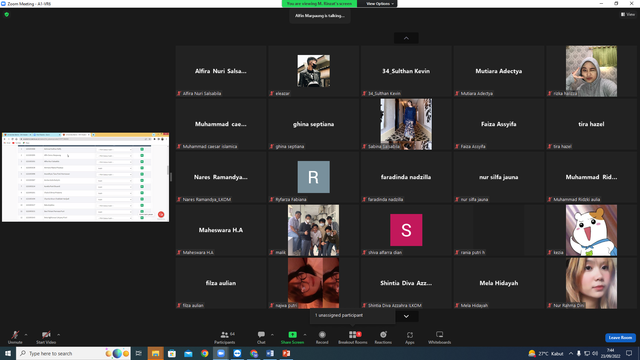Start Video in the meeting toolbar
The width and height of the screenshot is (640, 360).
(46, 337)
